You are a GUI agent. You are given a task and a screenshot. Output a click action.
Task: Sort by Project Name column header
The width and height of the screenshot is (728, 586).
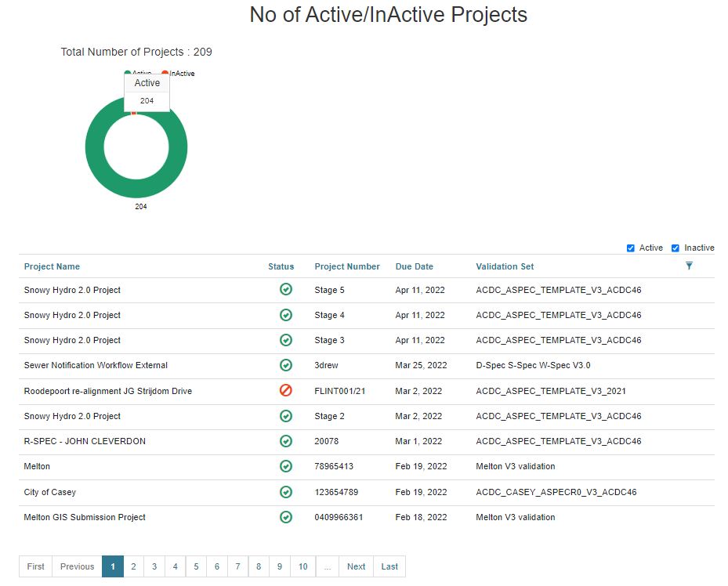pos(52,266)
